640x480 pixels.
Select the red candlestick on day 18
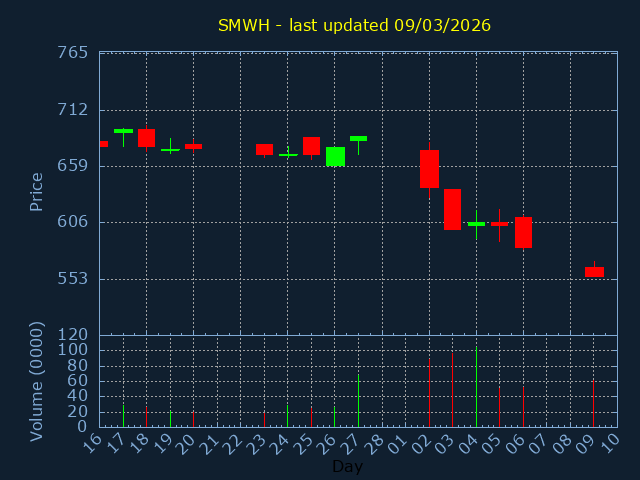point(146,138)
